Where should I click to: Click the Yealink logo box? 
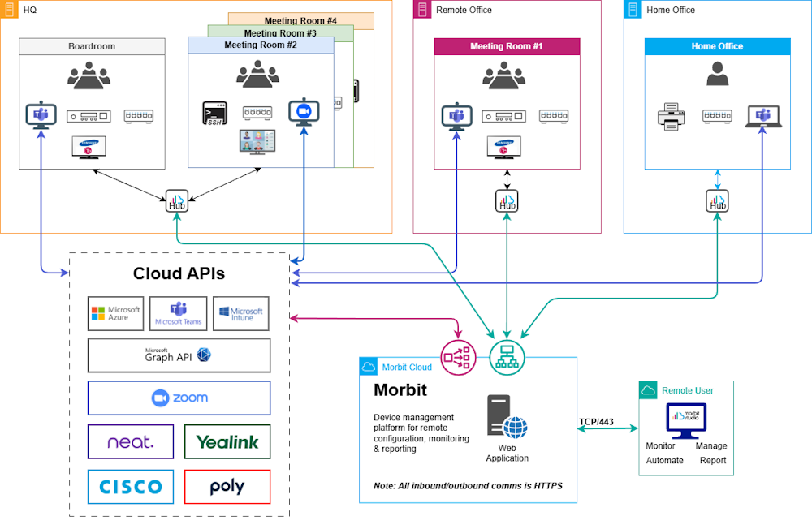227,441
